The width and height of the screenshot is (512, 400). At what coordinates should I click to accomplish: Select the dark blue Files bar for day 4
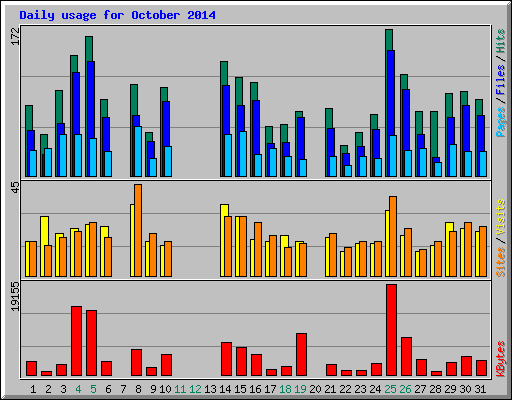click(76, 103)
